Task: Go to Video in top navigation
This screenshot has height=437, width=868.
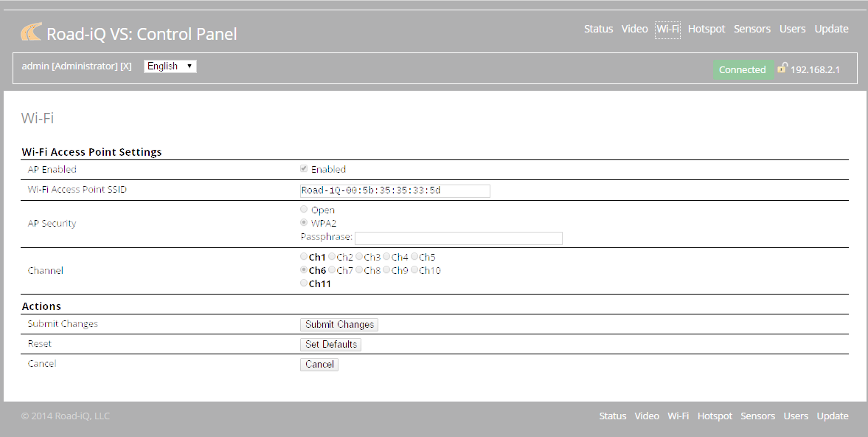Action: pyautogui.click(x=634, y=29)
